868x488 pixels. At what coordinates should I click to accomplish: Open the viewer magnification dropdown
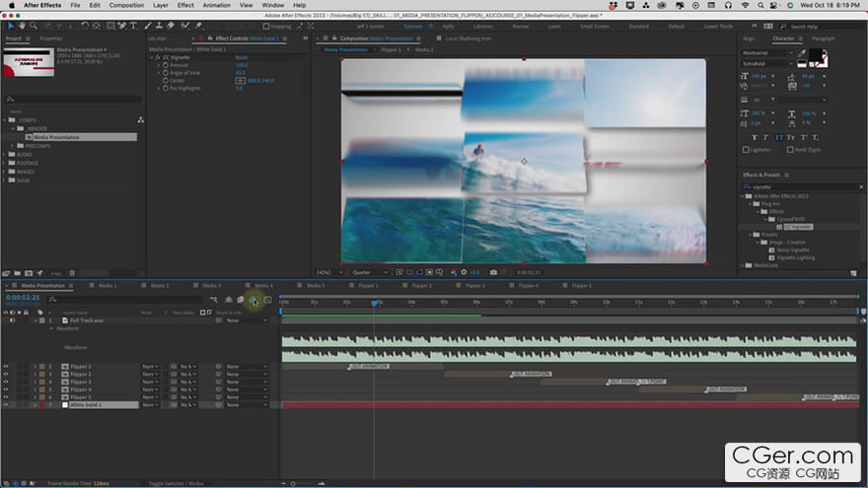(329, 272)
